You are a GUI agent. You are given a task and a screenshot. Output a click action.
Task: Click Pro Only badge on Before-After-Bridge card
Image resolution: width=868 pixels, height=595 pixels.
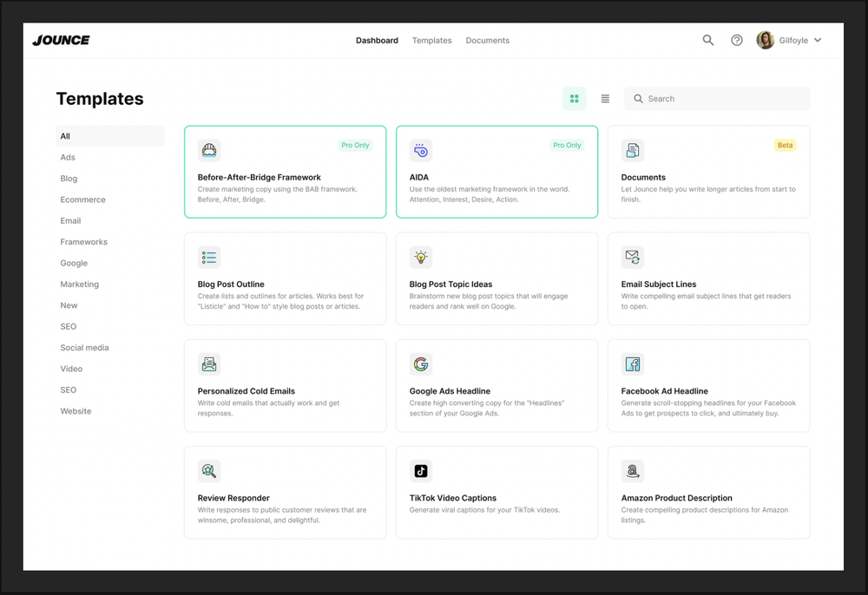pos(355,145)
